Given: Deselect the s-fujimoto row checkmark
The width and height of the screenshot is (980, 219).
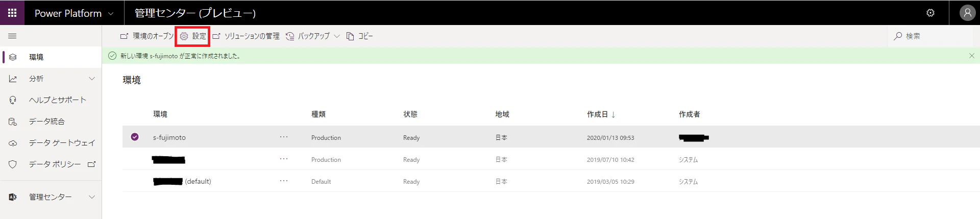Looking at the screenshot, I should [x=135, y=137].
